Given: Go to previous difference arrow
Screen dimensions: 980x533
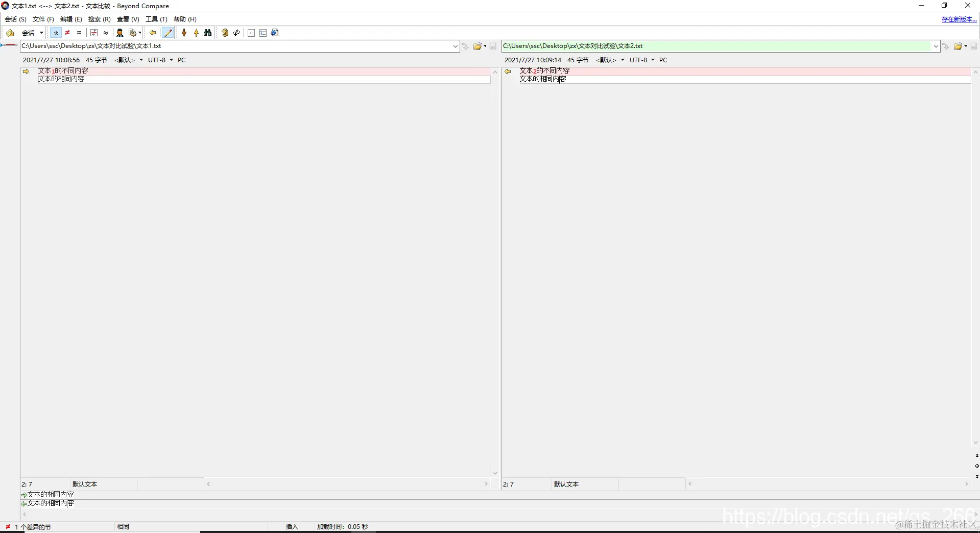Looking at the screenshot, I should pos(196,33).
